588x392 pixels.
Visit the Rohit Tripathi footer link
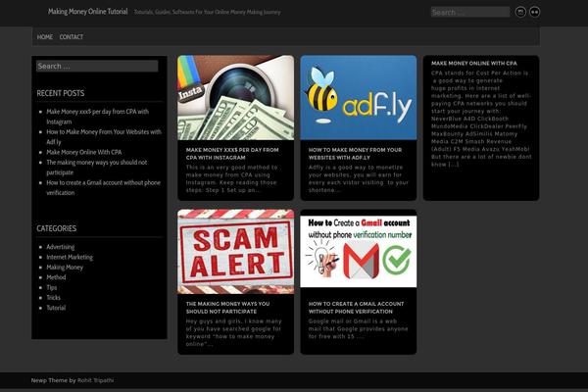(x=95, y=380)
